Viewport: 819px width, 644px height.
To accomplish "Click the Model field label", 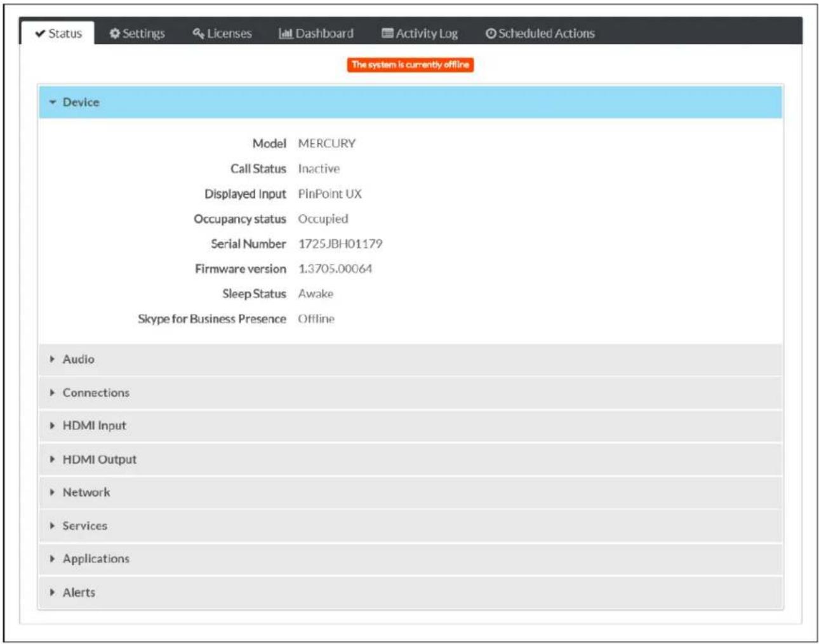I will point(269,143).
